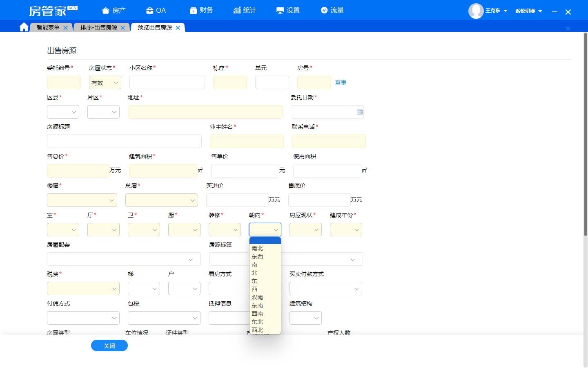This screenshot has height=368, width=588.
Task: Close the 智能表单 tab
Action: 65,28
